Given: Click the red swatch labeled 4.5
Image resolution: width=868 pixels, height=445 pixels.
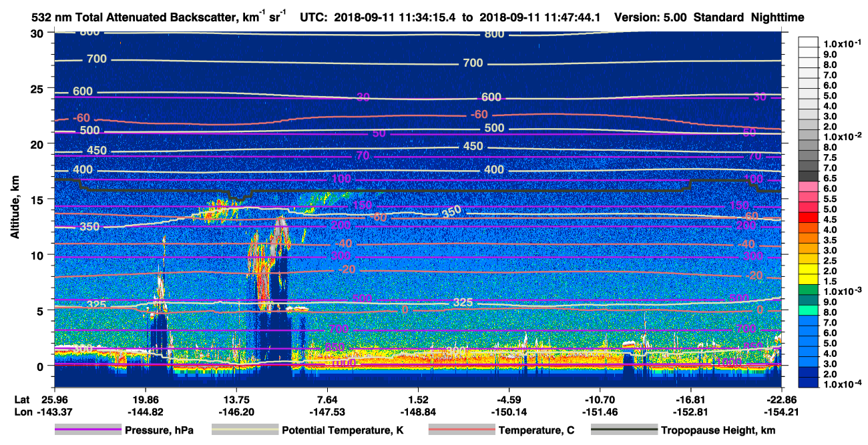Looking at the screenshot, I should 808,217.
